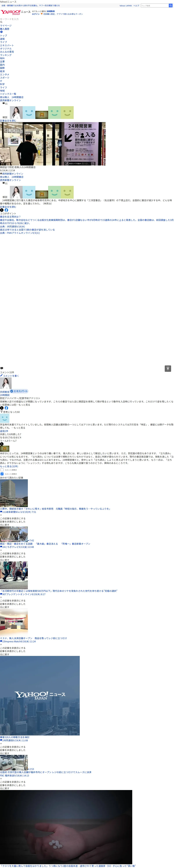
Task: Open source 出典：共同通信9/18(水)
Action: pyautogui.click(x=12, y=226)
